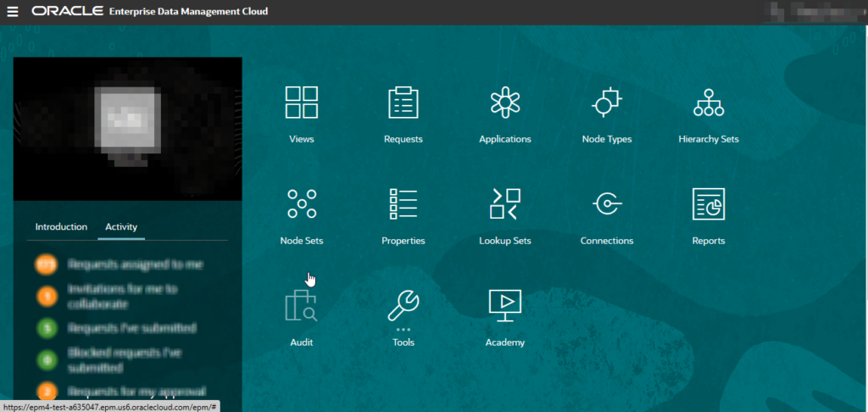The width and height of the screenshot is (868, 412).
Task: Open Invitations for me to collaborate
Action: point(122,297)
